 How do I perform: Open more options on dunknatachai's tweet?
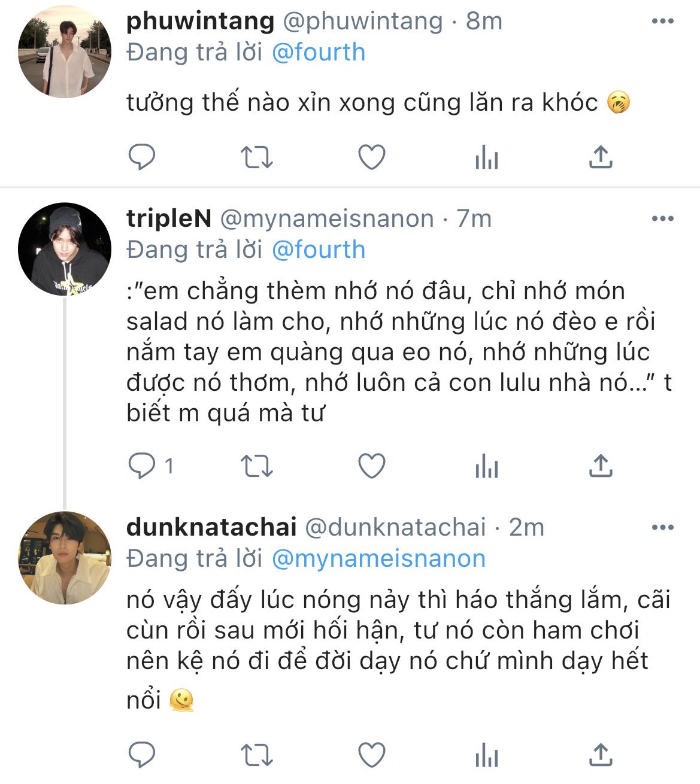point(662,527)
